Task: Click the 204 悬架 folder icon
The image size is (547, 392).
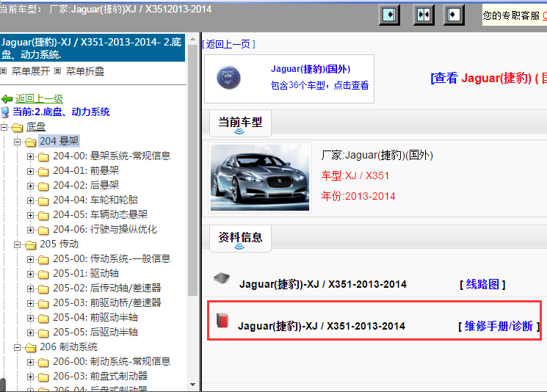Action: click(31, 142)
